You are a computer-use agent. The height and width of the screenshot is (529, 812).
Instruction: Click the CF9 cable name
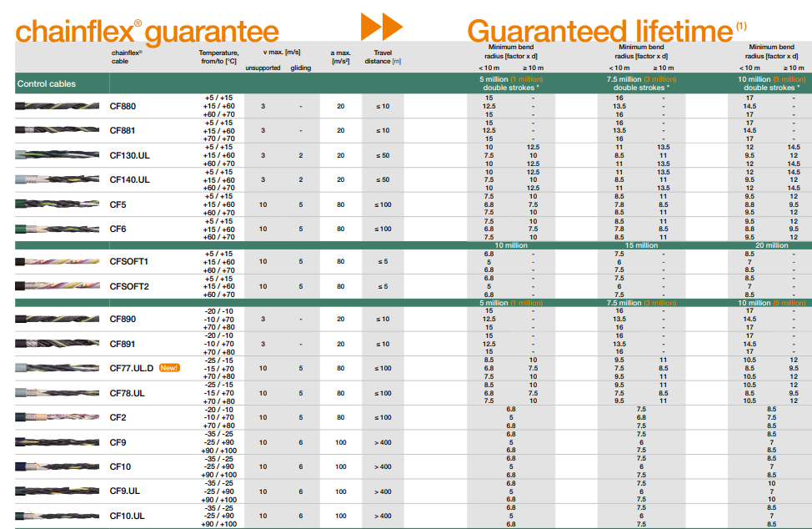point(118,442)
